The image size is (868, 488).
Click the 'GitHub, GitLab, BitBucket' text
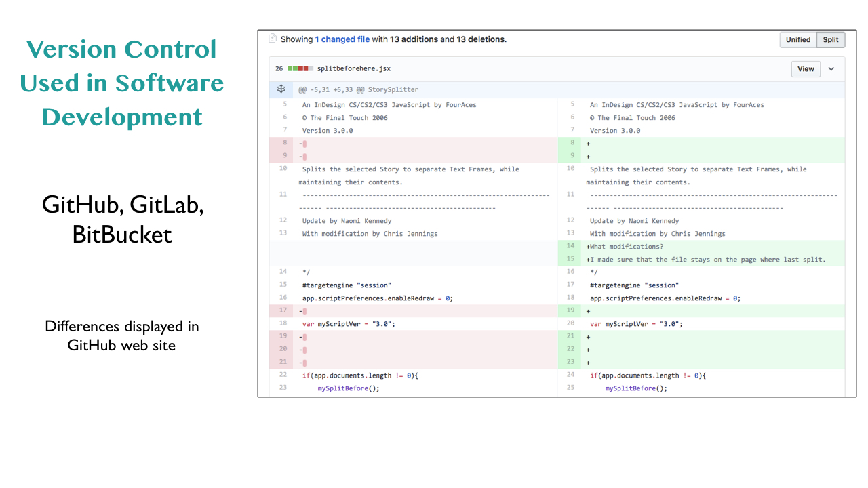coord(123,219)
